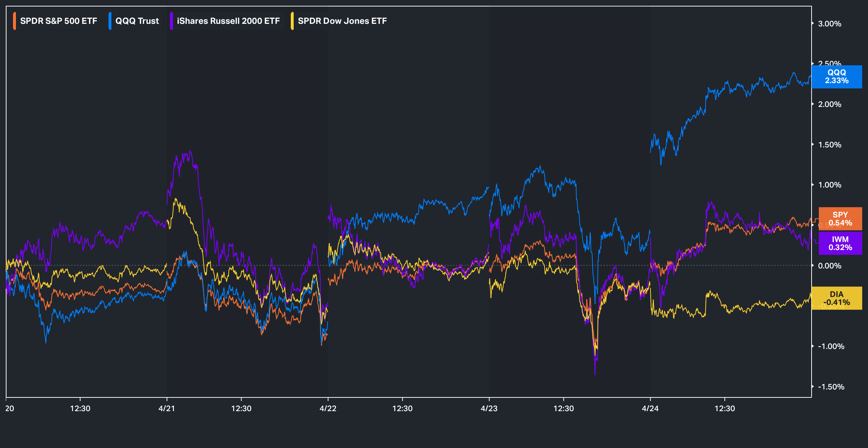The width and height of the screenshot is (868, 448).
Task: Click the purple IWM color bar in legend
Action: [171, 21]
